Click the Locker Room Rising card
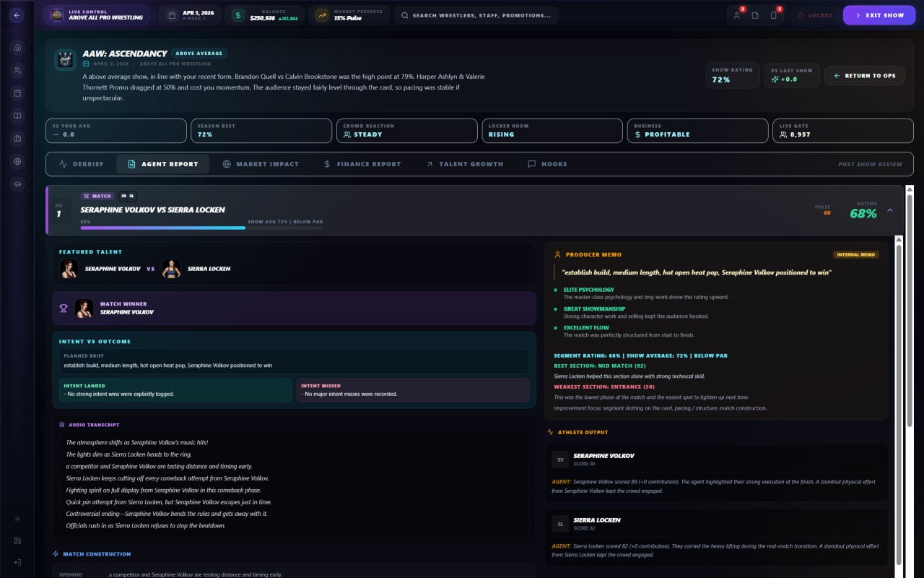The width and height of the screenshot is (924, 578). point(552,131)
